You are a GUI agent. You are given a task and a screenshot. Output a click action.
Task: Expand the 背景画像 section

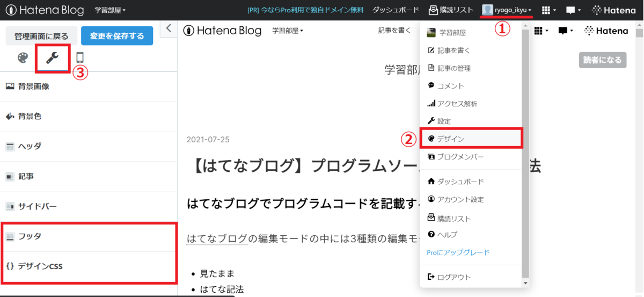point(89,86)
